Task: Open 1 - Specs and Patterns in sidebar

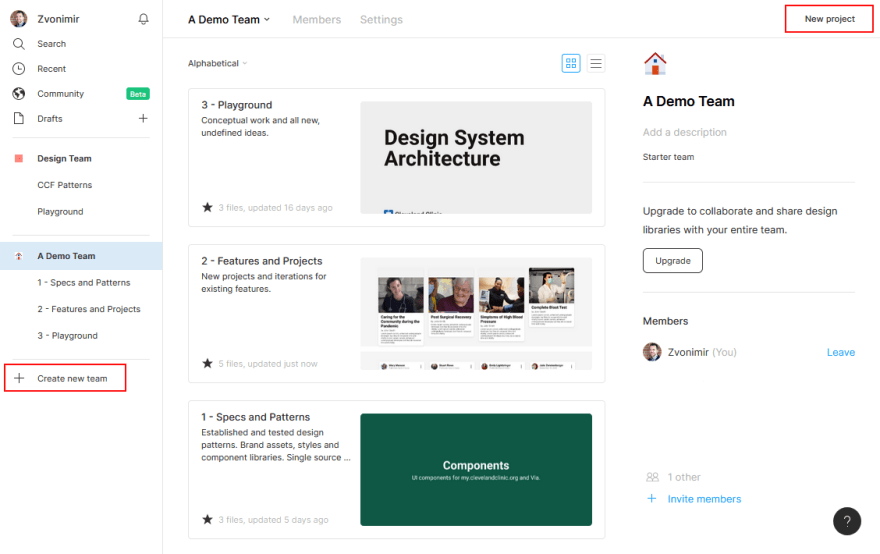Action: pyautogui.click(x=84, y=282)
